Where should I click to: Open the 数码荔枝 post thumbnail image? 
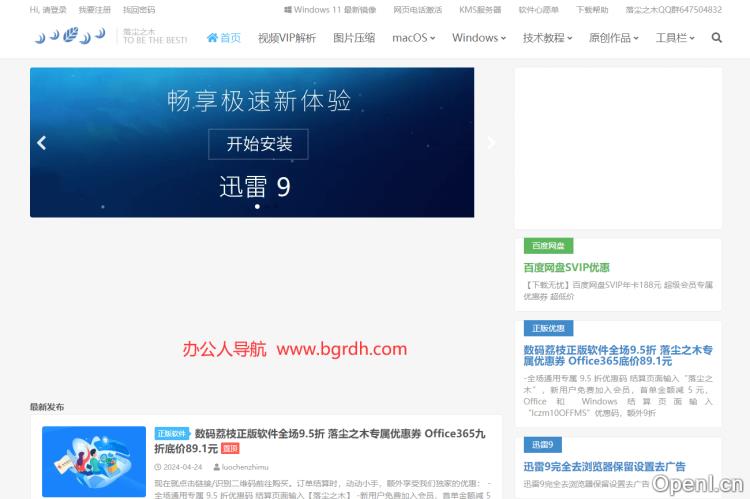94,461
